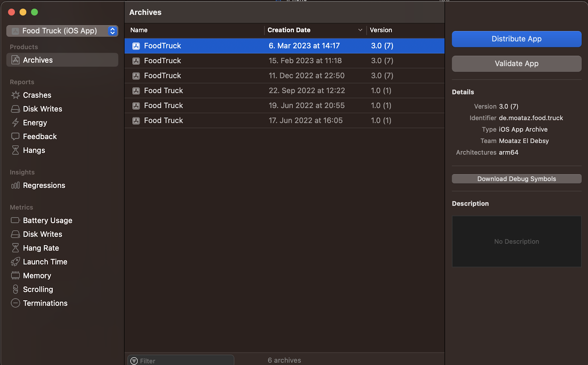The width and height of the screenshot is (588, 365).
Task: Click version 3.0 (7) in the 15. Feb row
Action: click(382, 61)
